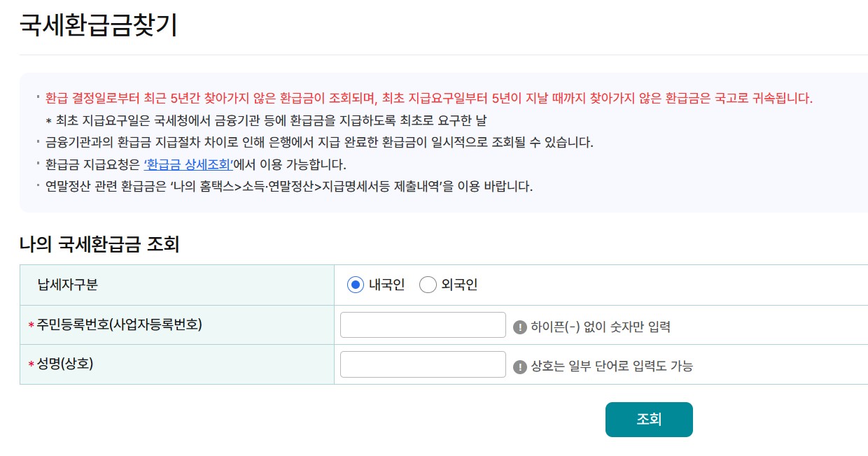The width and height of the screenshot is (868, 456).
Task: Click the 주민등록번호(사업자등록번호) input field
Action: tap(423, 325)
